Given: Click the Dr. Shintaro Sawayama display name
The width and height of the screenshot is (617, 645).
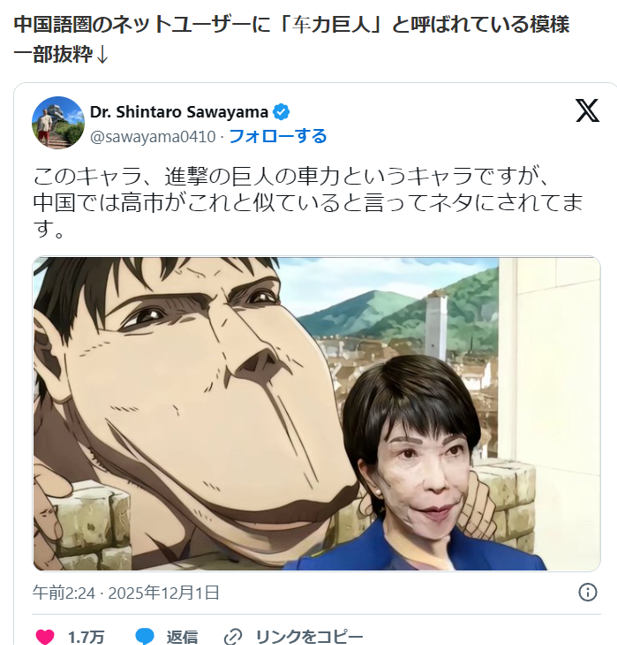Looking at the screenshot, I should tap(179, 112).
